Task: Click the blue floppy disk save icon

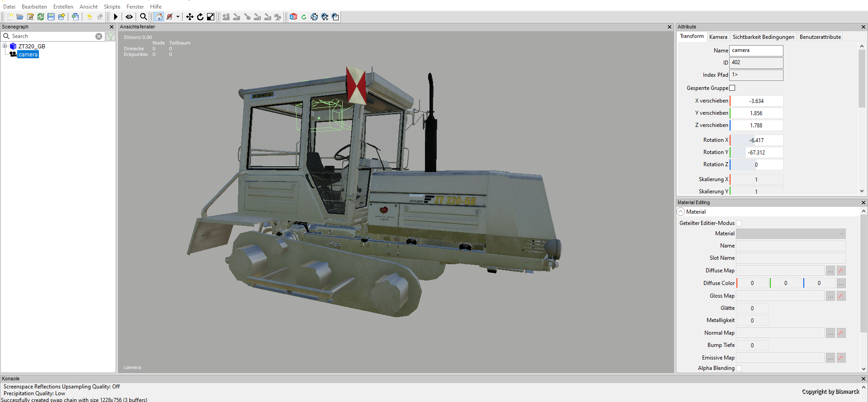Action: click(51, 17)
